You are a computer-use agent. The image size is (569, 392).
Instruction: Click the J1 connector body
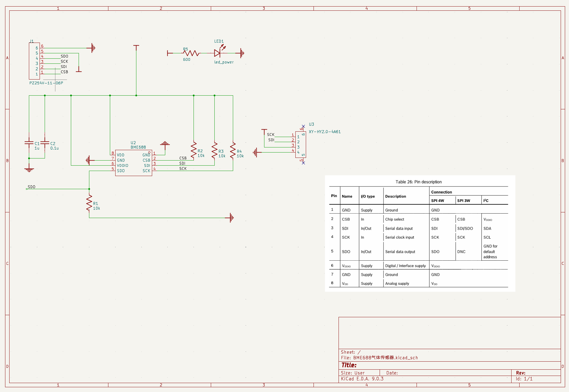(34, 61)
